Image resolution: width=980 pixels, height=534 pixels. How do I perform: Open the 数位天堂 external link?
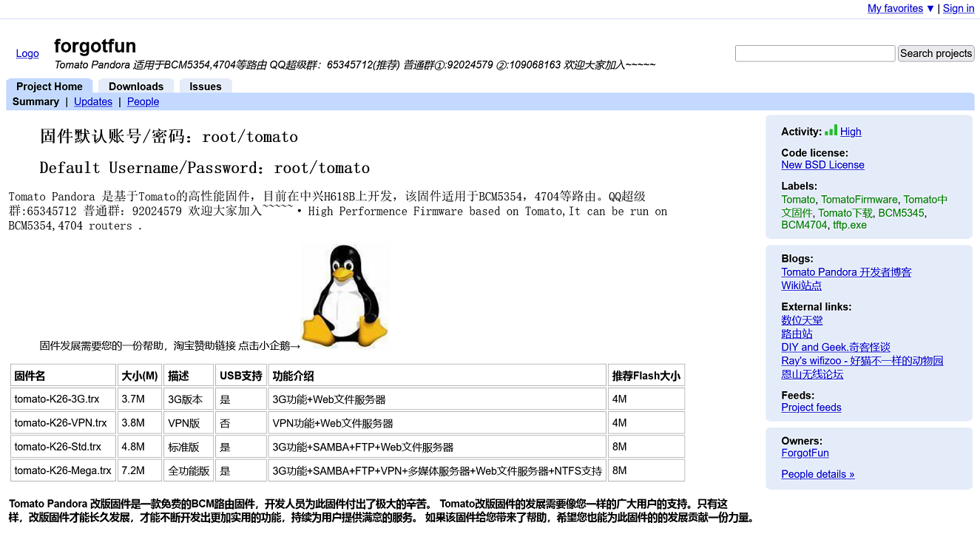802,320
